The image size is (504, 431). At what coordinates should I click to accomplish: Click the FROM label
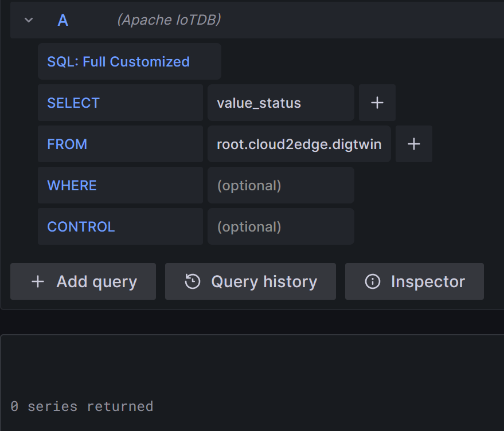(x=67, y=144)
